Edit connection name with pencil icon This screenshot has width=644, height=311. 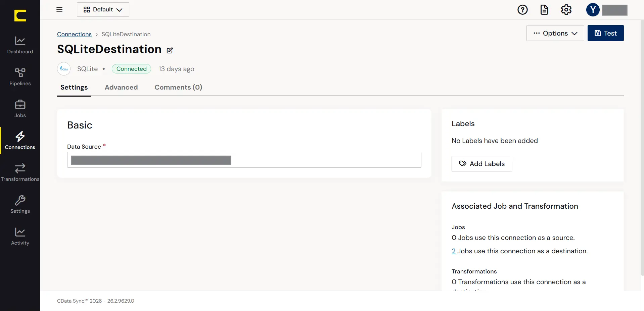(x=170, y=50)
